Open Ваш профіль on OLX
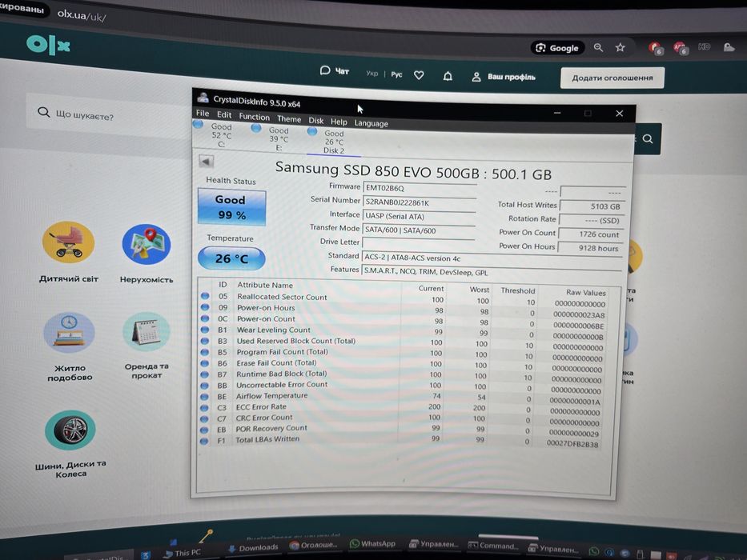The height and width of the screenshot is (560, 747). (504, 77)
